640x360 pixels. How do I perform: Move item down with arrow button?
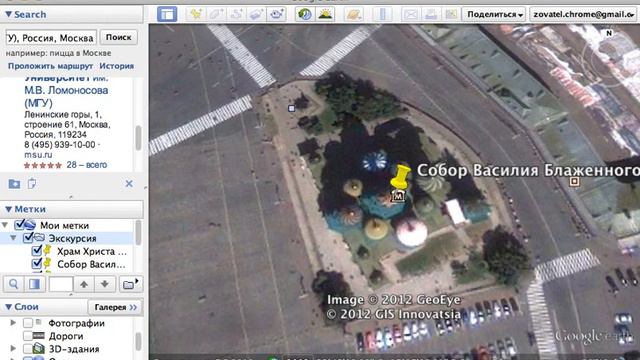point(104,284)
